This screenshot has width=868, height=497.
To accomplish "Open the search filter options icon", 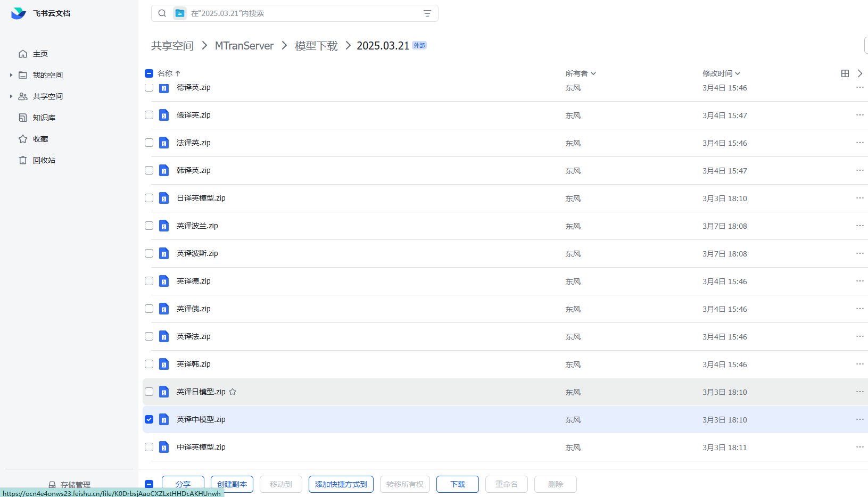I will [x=427, y=13].
